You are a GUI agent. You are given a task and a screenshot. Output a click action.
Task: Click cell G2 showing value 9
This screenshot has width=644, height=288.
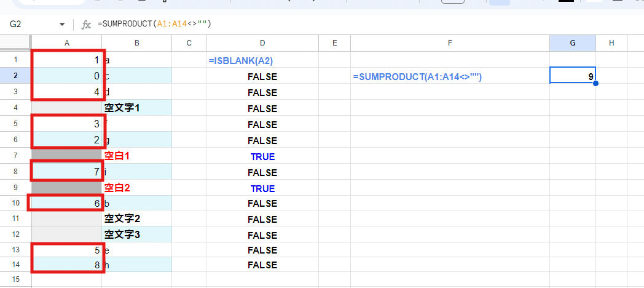point(573,76)
